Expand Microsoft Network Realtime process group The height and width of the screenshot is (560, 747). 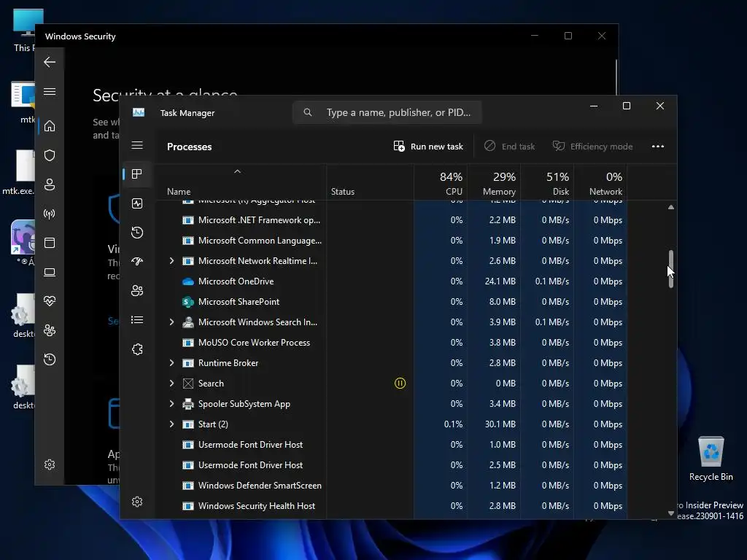[x=171, y=261]
